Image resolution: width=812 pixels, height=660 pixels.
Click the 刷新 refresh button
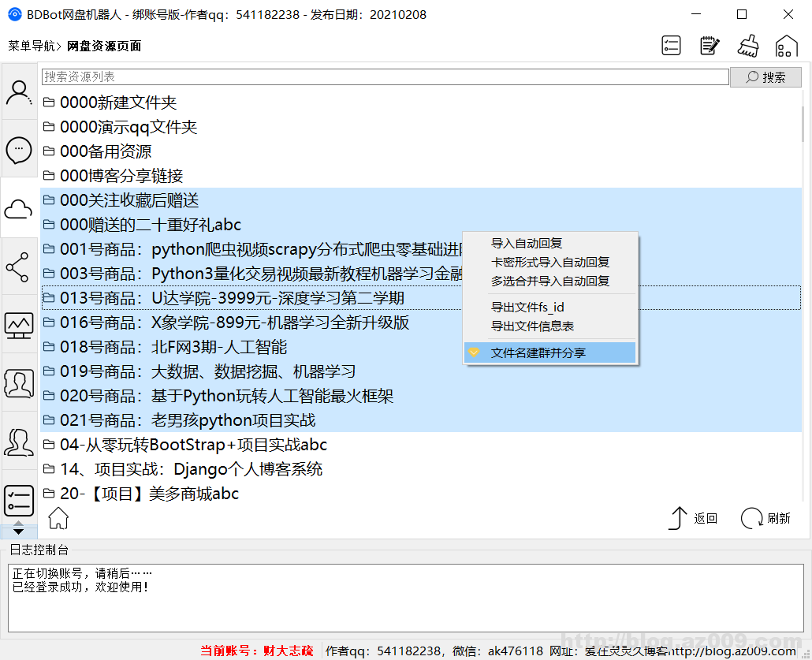tap(765, 518)
